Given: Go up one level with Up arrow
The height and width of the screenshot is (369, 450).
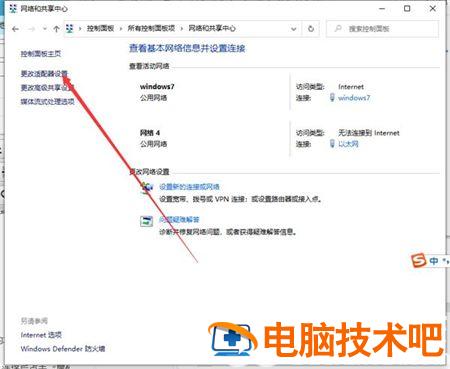Looking at the screenshot, I should pos(56,29).
